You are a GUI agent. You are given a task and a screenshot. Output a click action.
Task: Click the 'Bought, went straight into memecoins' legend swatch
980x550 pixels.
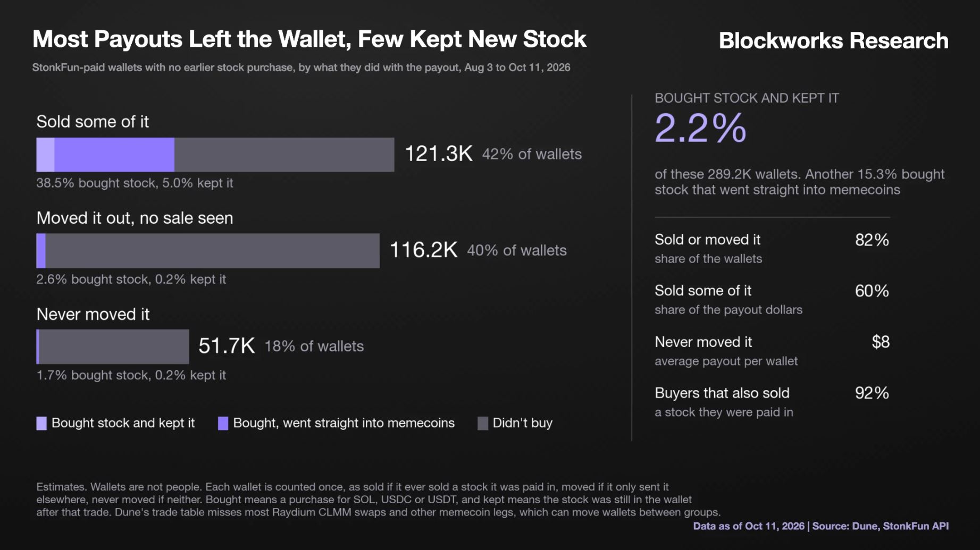click(x=223, y=423)
